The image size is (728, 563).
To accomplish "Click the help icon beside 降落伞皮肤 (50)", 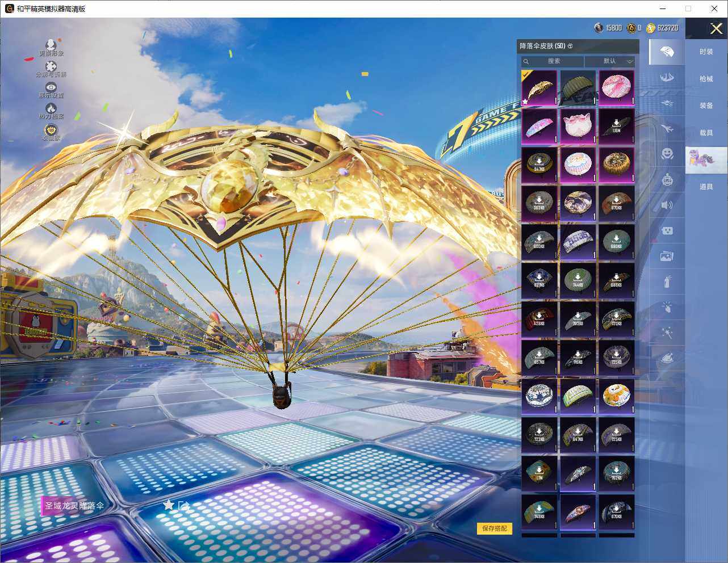I will (x=570, y=46).
